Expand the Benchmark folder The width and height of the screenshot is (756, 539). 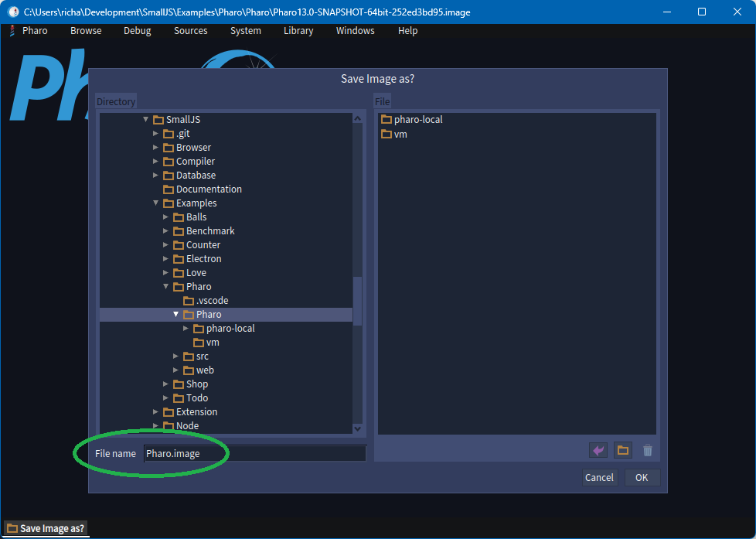click(166, 230)
